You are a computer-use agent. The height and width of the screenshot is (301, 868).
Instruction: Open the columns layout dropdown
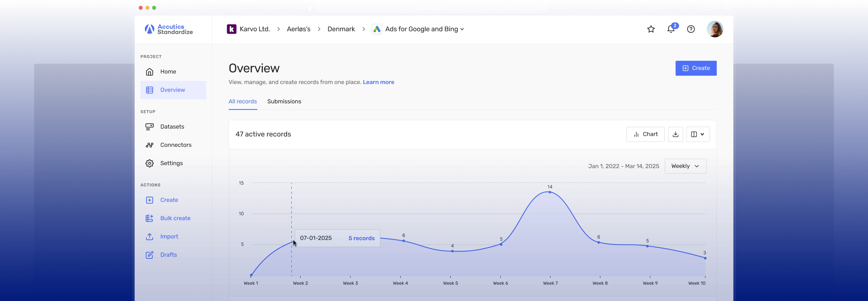tap(697, 134)
